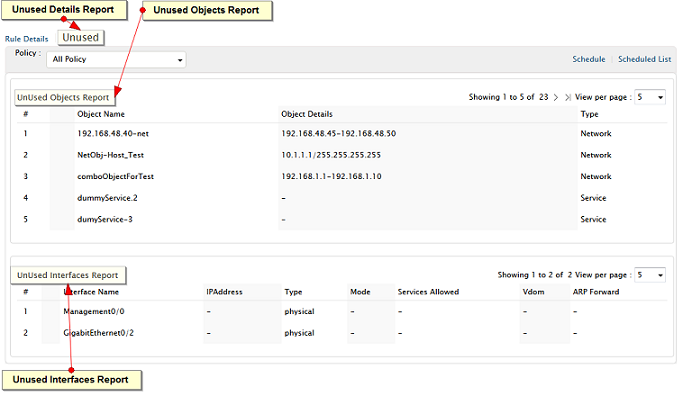Click the Services Allowed column header
The image size is (683, 396).
428,292
